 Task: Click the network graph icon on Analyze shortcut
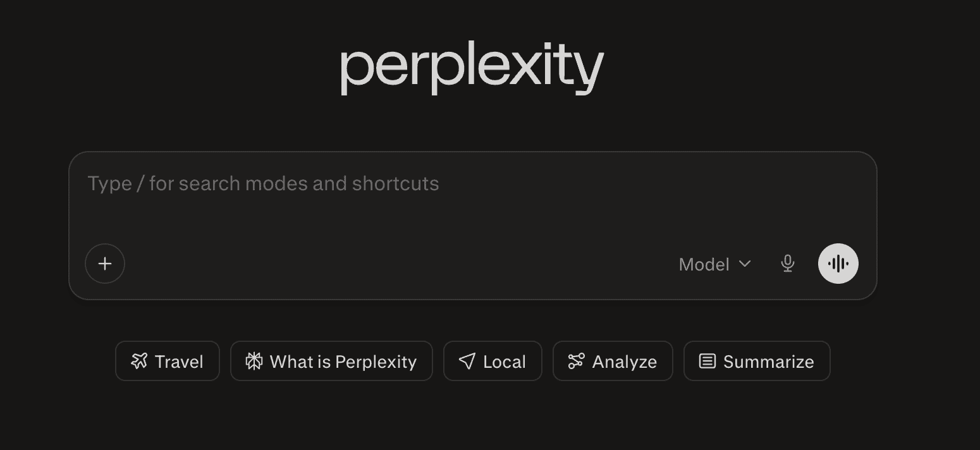click(x=576, y=361)
